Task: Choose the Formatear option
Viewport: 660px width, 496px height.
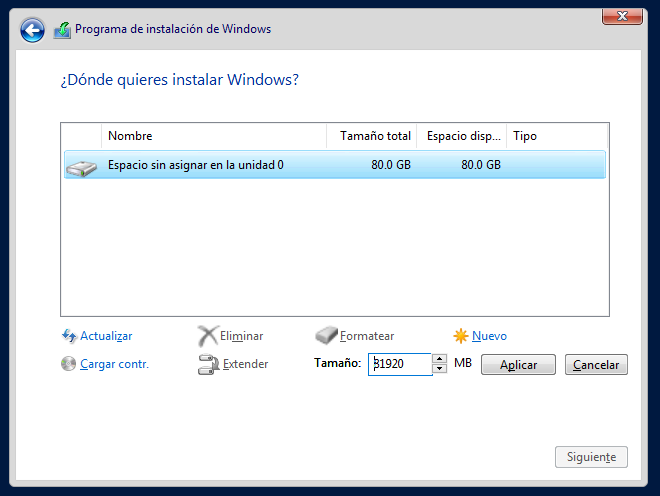Action: point(367,336)
